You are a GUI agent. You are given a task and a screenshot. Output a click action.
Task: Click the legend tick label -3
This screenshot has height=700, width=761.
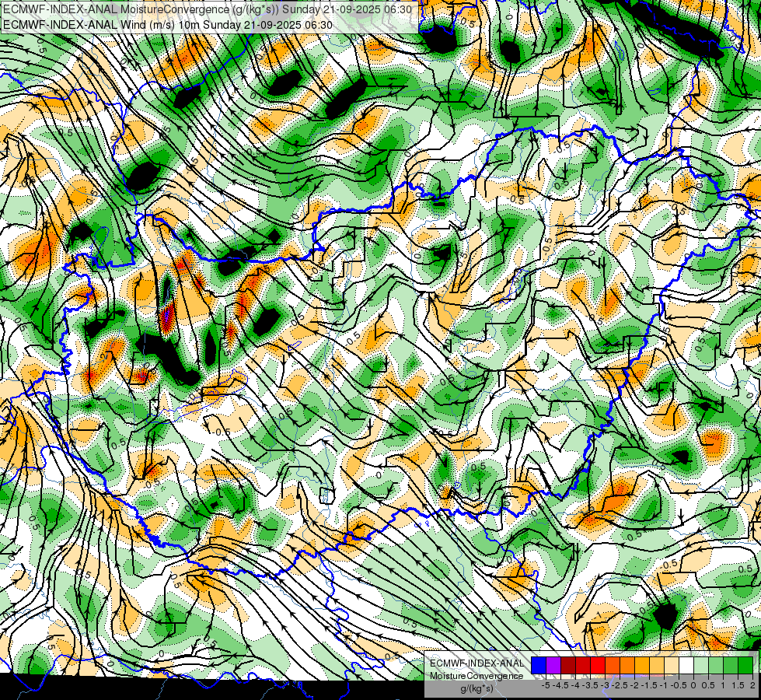606,685
